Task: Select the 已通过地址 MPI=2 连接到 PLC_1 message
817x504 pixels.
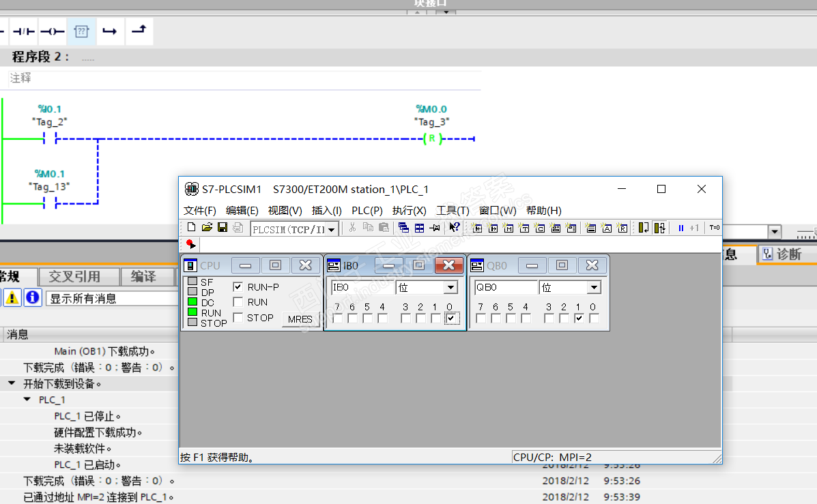Action: point(98,496)
